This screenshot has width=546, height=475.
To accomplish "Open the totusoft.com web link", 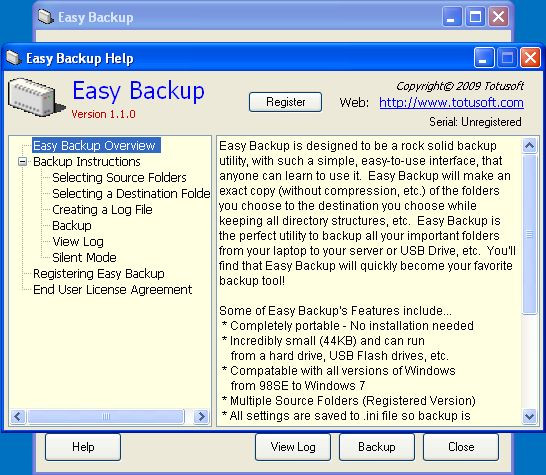I will [451, 102].
